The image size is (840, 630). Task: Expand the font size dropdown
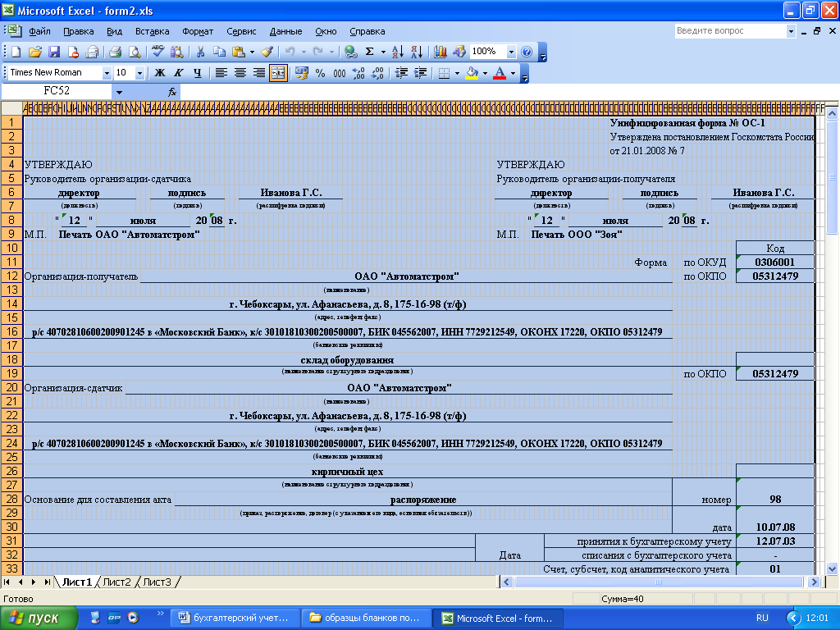coord(139,73)
